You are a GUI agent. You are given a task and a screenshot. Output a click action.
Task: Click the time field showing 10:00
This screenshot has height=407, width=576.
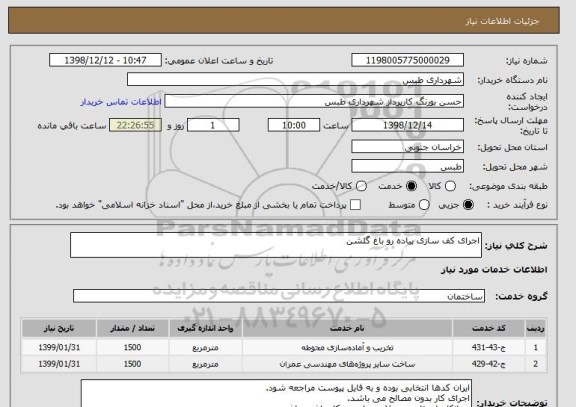(x=294, y=125)
